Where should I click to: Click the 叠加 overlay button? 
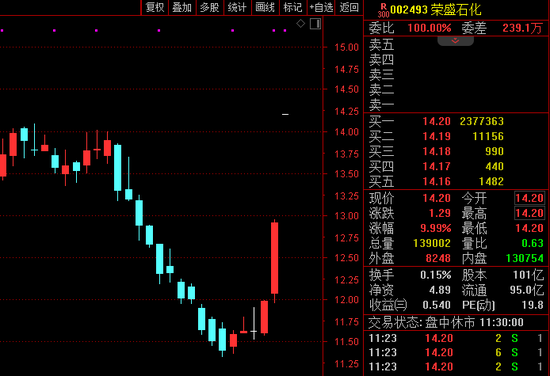tap(182, 7)
